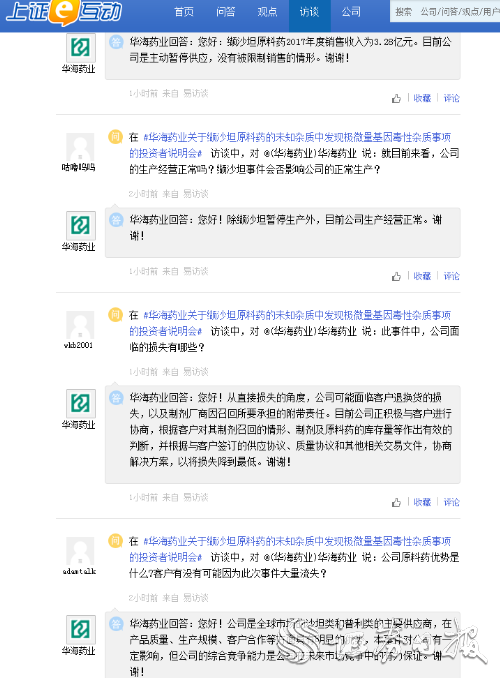Screen dimensions: 500x678
Task: Click 收藏 under the first answer
Action: [x=422, y=98]
